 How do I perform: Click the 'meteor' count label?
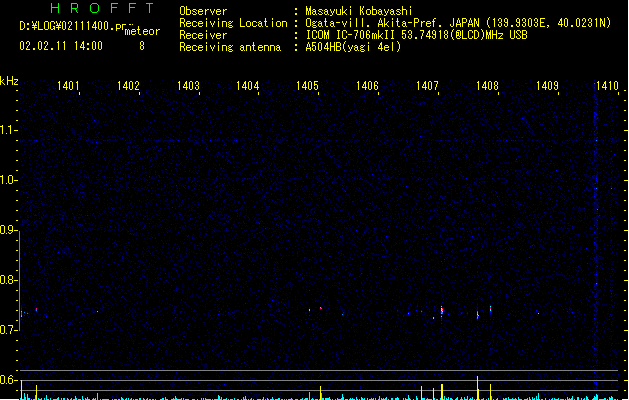click(142, 31)
